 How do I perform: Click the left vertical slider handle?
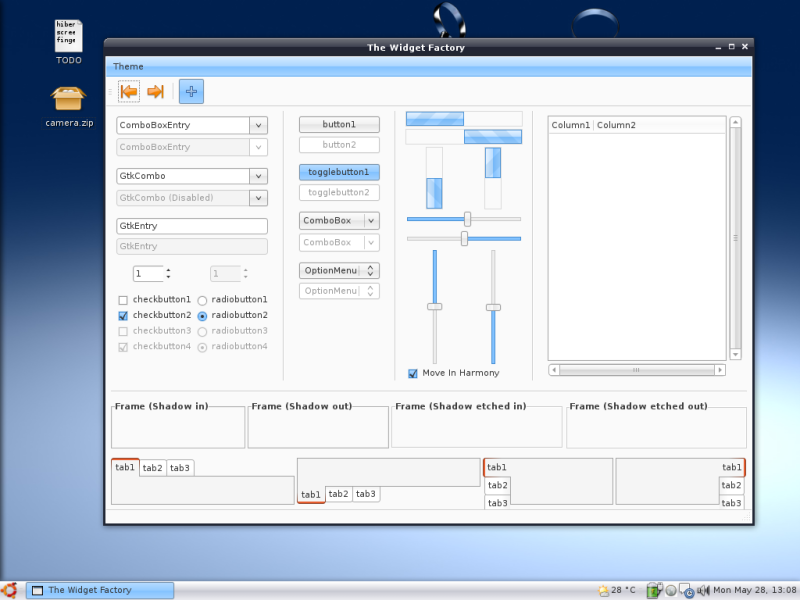click(x=435, y=307)
